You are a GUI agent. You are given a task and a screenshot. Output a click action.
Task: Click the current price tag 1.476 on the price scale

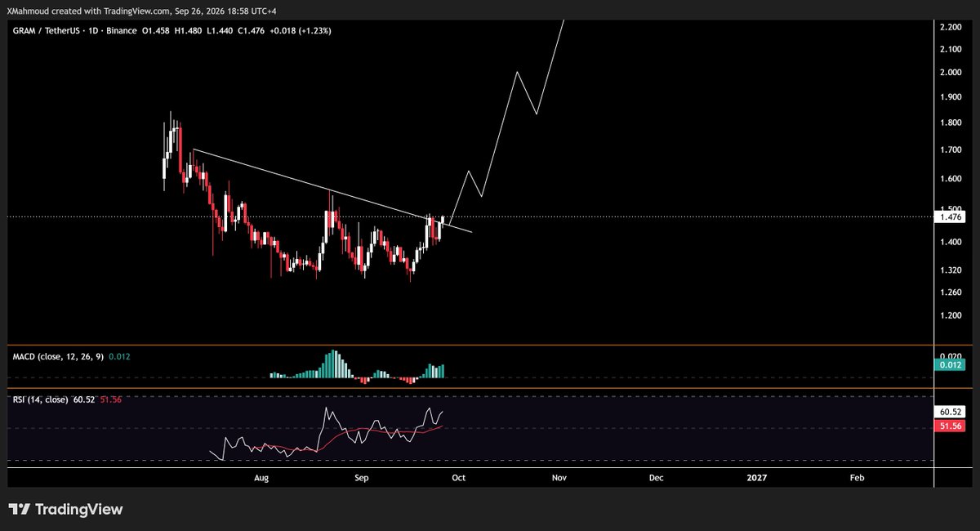(950, 216)
